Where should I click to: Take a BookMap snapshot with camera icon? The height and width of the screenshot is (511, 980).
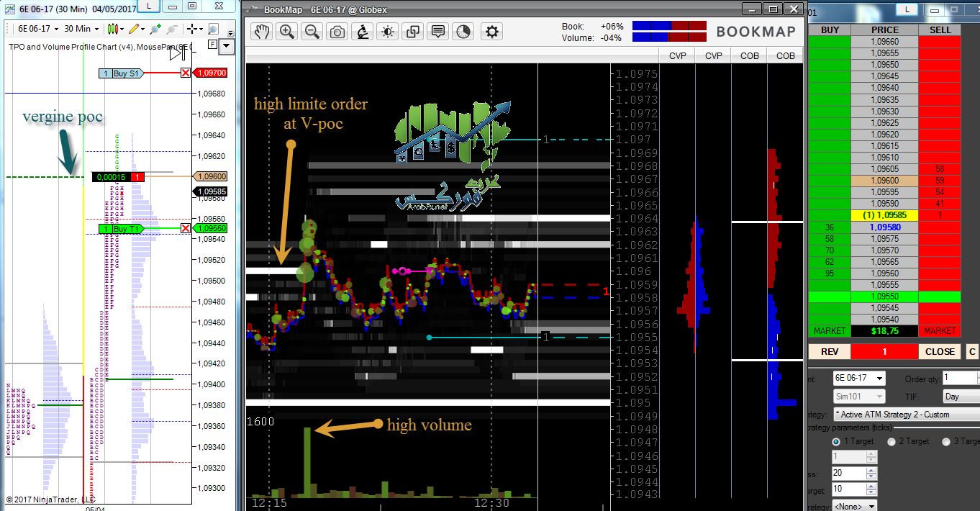[x=337, y=32]
